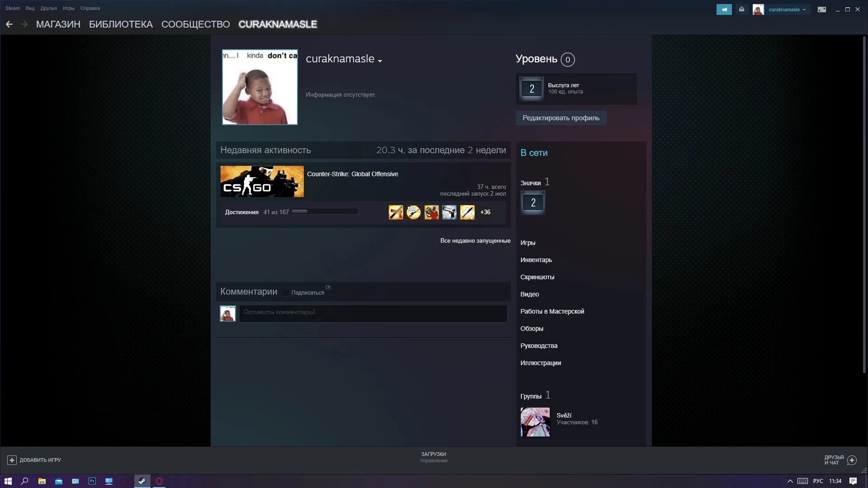Expand the +36 more achievements

[485, 212]
